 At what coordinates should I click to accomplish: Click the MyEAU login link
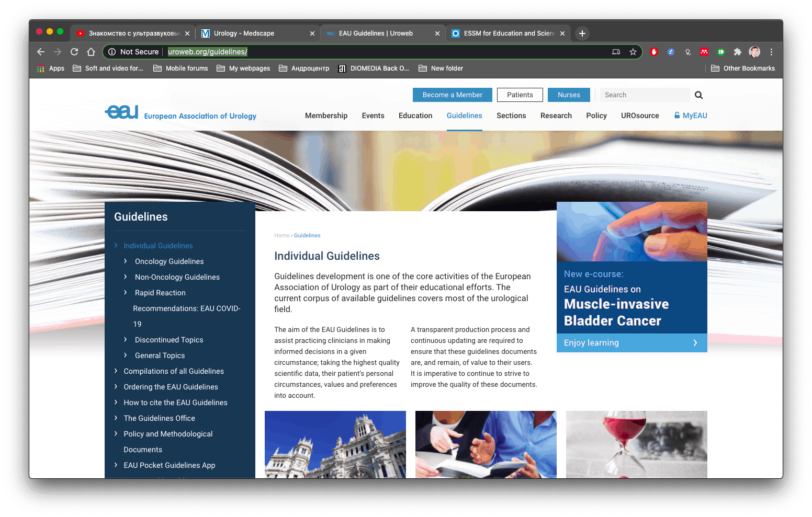coord(691,116)
